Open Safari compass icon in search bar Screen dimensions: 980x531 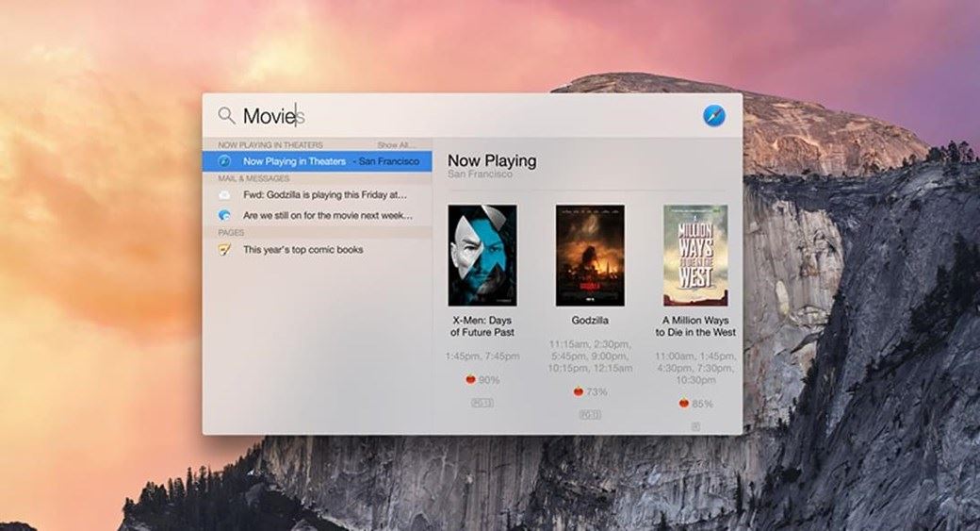pyautogui.click(x=713, y=116)
